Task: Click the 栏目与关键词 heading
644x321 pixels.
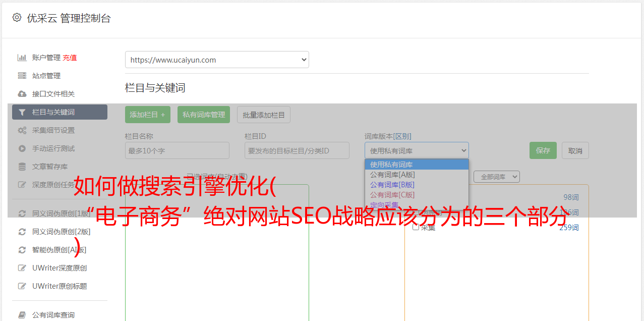Action: click(x=155, y=88)
